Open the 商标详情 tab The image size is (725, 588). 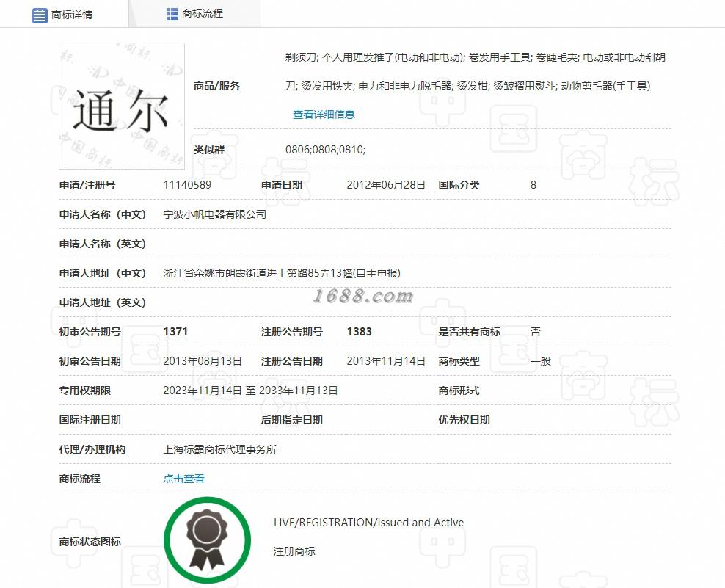click(x=65, y=15)
